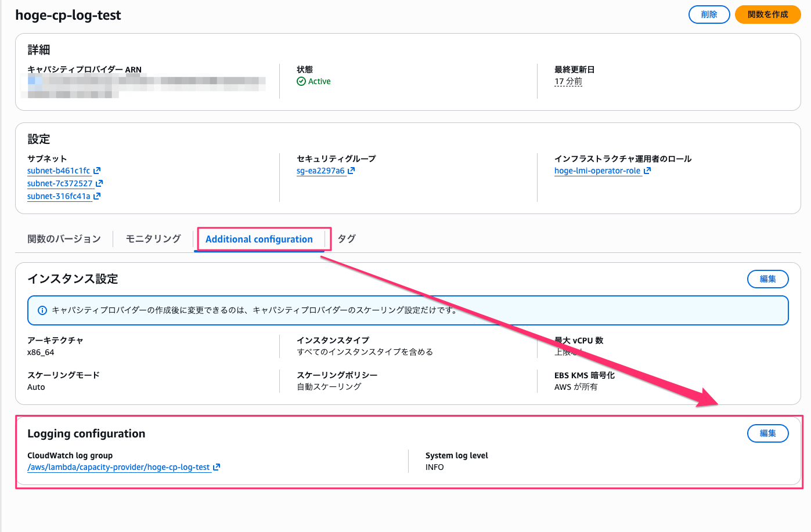Click the キャパシティプロバイダー ARN label

[84, 70]
